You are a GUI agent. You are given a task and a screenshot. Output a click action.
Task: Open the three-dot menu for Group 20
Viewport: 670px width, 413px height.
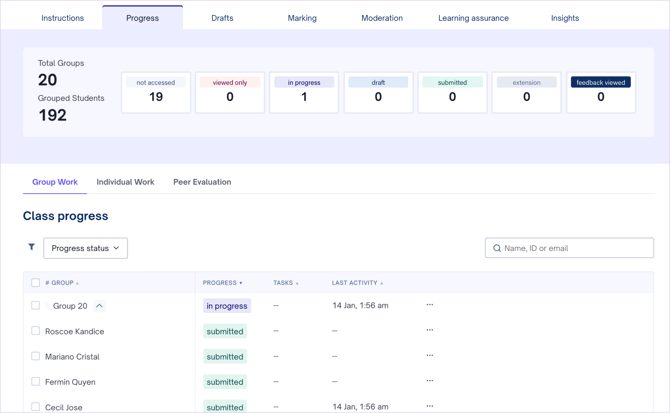tap(430, 305)
